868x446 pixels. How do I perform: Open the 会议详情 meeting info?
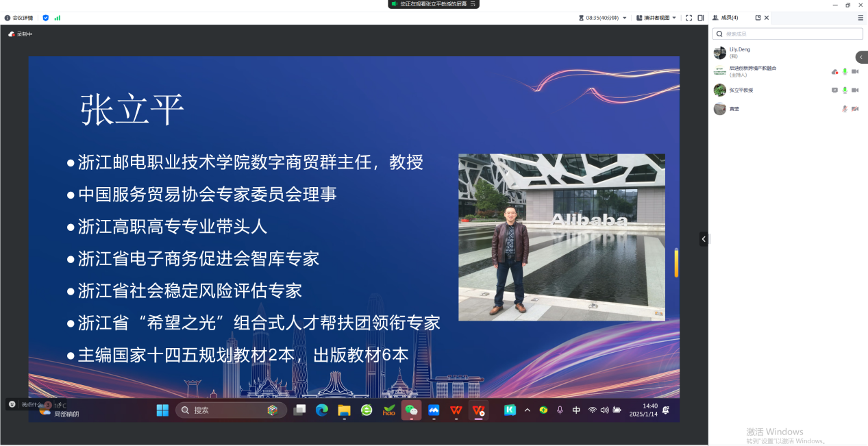[18, 18]
